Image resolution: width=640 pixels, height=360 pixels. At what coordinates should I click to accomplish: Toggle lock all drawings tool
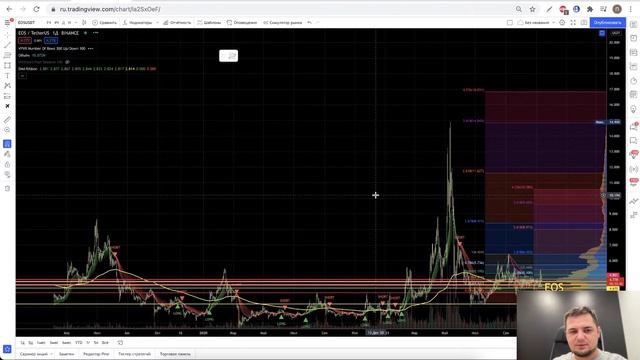pos(7,164)
